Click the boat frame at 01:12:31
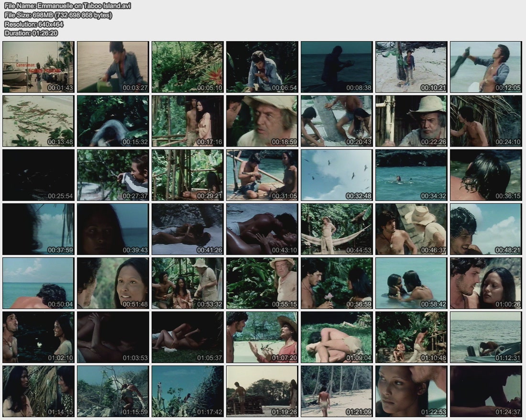Viewport: 526px width, 420px height. coord(486,337)
